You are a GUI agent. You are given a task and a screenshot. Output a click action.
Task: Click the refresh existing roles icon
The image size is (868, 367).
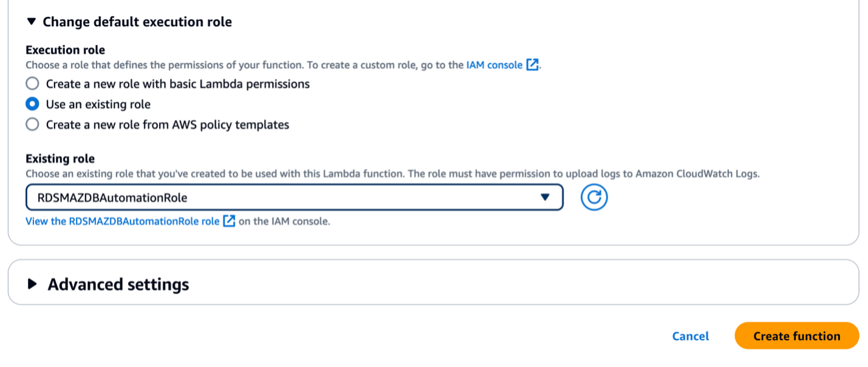click(x=594, y=198)
